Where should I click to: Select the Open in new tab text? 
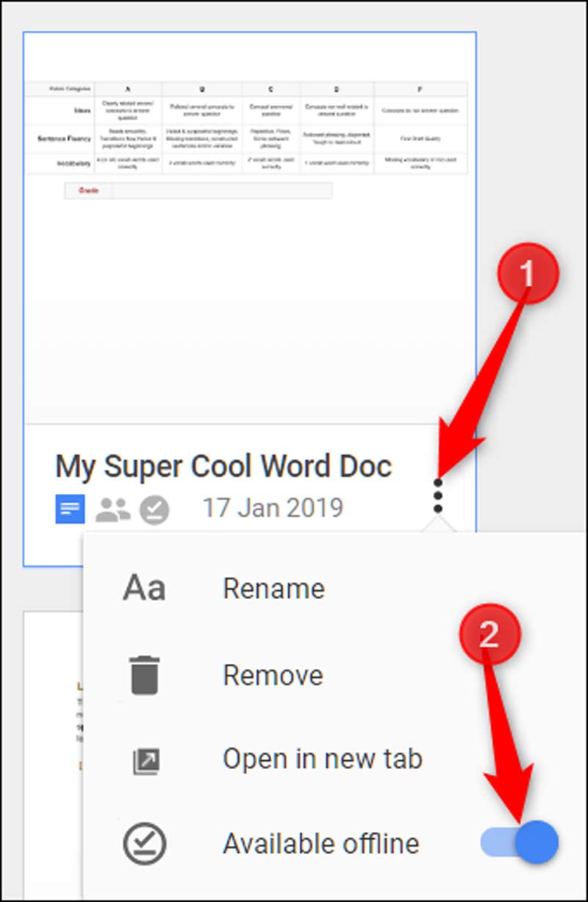pyautogui.click(x=323, y=759)
